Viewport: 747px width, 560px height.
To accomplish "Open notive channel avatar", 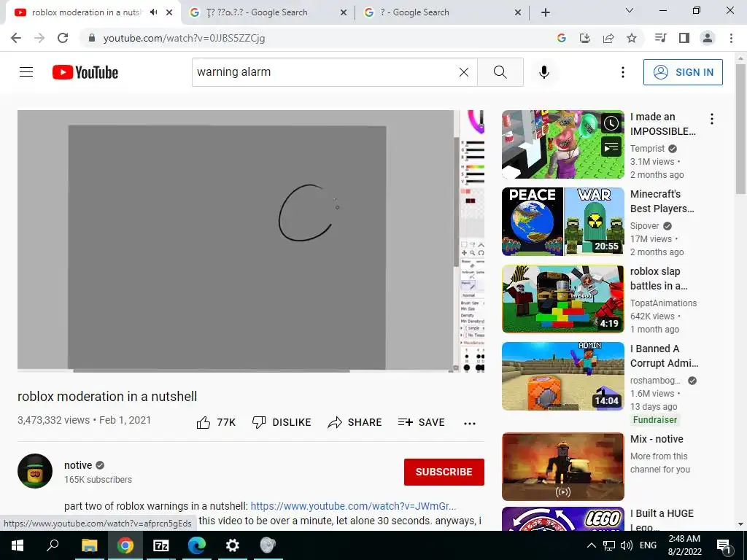I will click(x=35, y=471).
